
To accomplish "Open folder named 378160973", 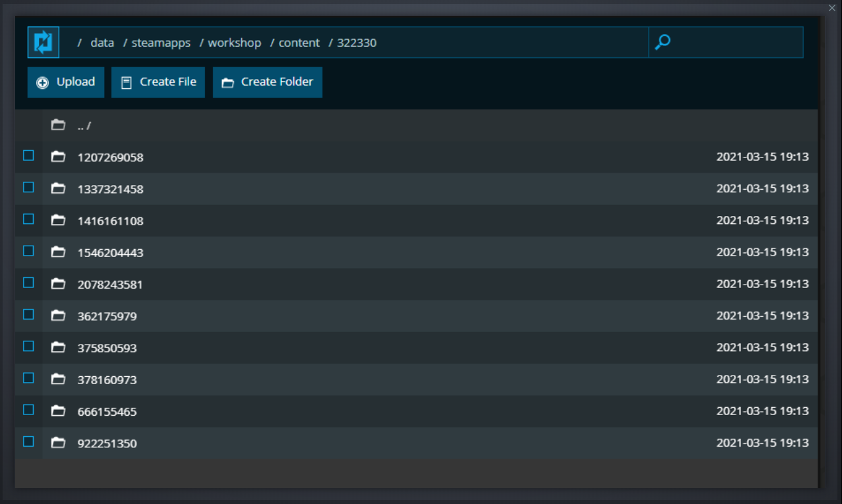I will (107, 380).
